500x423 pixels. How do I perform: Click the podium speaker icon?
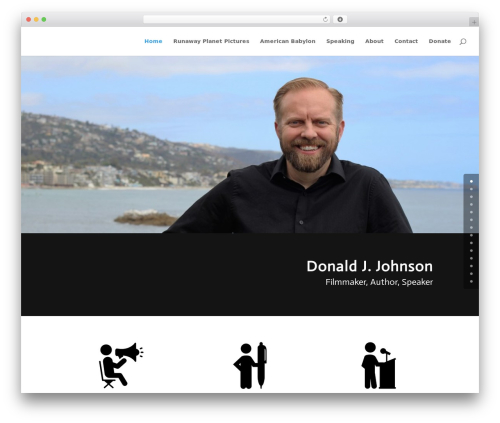(379, 366)
